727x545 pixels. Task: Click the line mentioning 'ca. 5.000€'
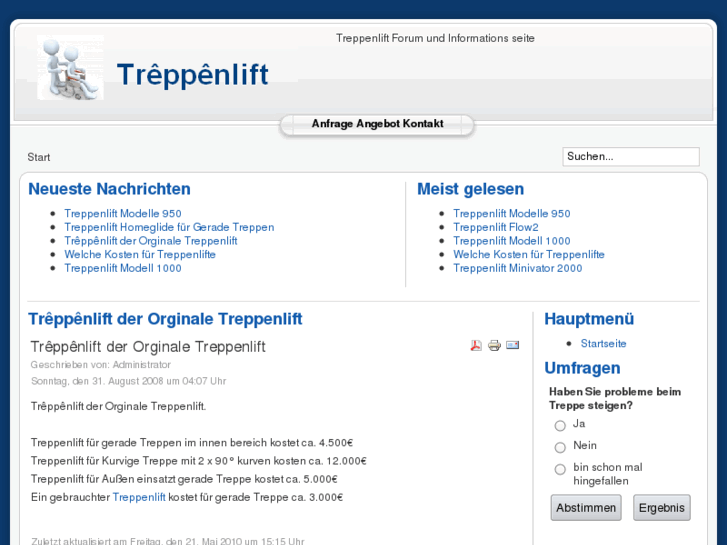tap(184, 479)
